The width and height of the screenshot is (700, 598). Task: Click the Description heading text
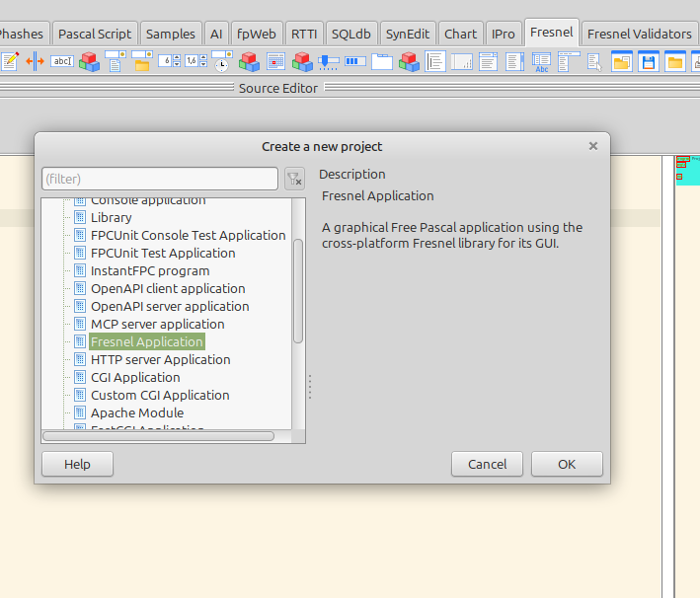coord(351,174)
